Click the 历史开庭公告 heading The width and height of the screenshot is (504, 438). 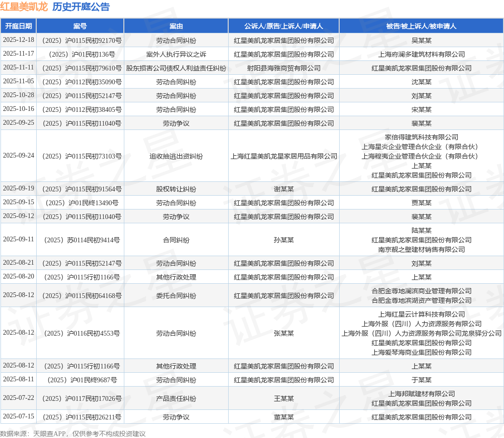tap(81, 7)
